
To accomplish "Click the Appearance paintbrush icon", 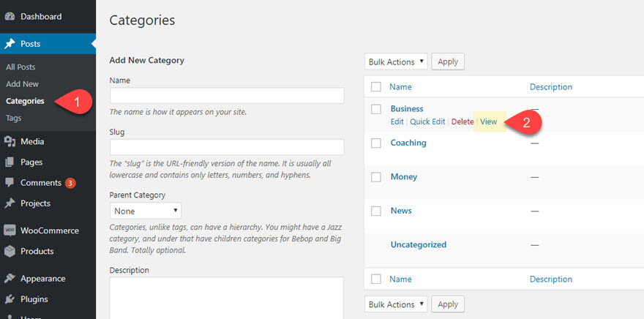I will (x=10, y=279).
